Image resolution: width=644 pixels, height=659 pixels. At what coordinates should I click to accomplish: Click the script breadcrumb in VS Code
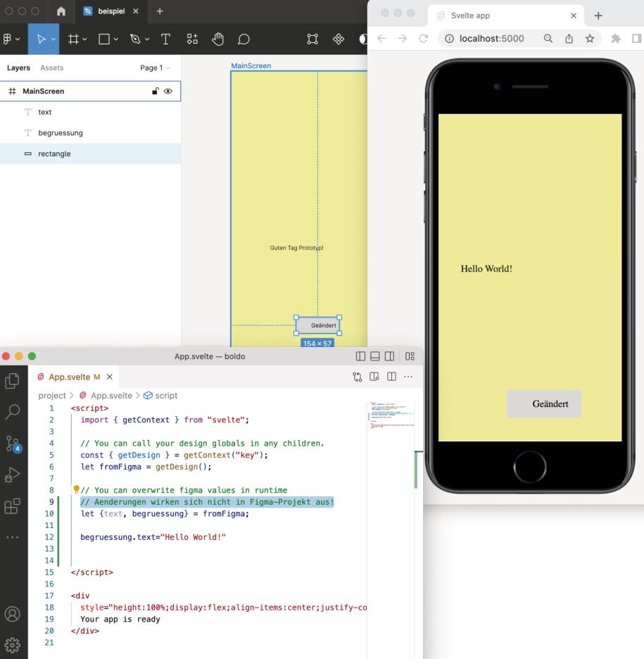coord(160,396)
